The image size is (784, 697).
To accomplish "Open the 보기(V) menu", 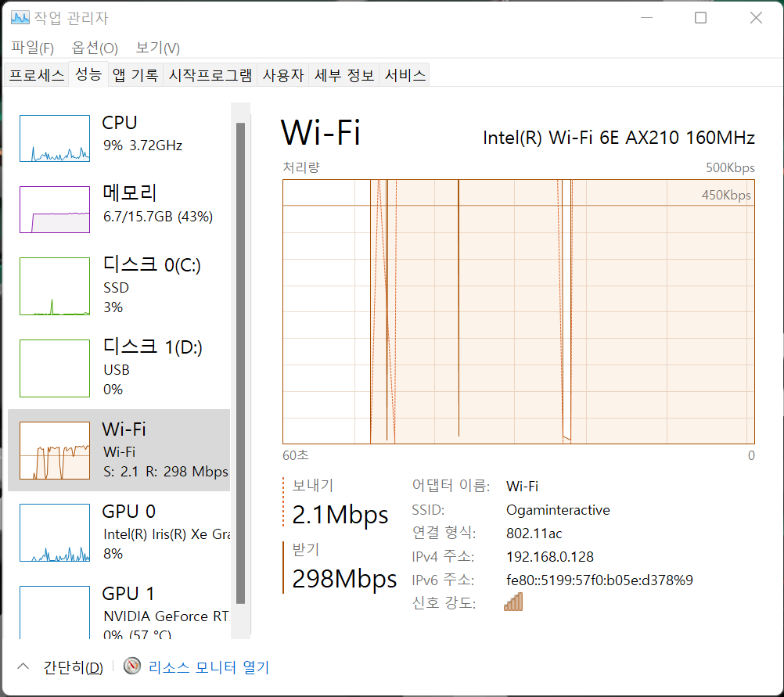I will [x=157, y=48].
